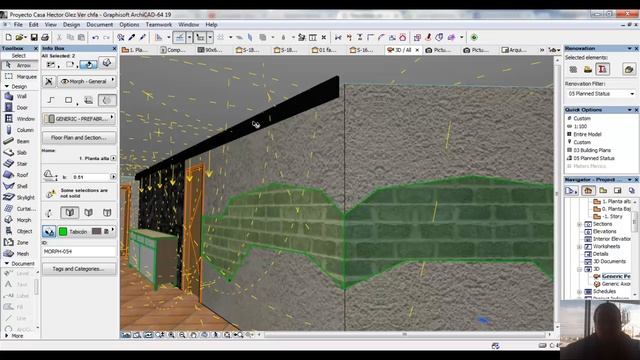
Task: Click the horizontal scrollbar under 3D view
Action: click(x=404, y=334)
